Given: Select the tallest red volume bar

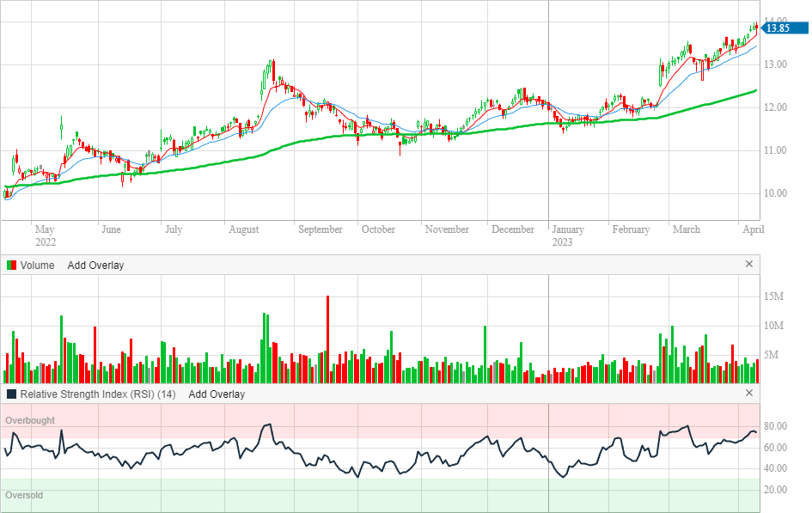Looking at the screenshot, I should click(327, 339).
